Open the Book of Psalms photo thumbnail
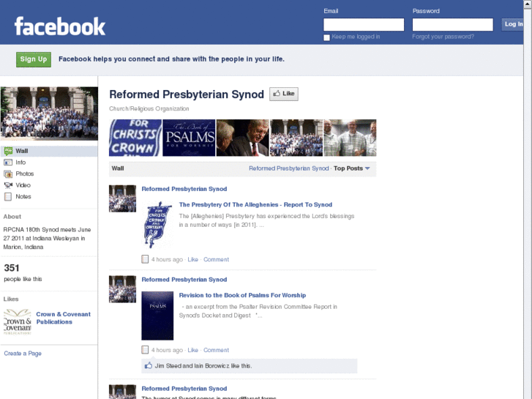Viewport: 532px width, 399px height. (x=189, y=138)
